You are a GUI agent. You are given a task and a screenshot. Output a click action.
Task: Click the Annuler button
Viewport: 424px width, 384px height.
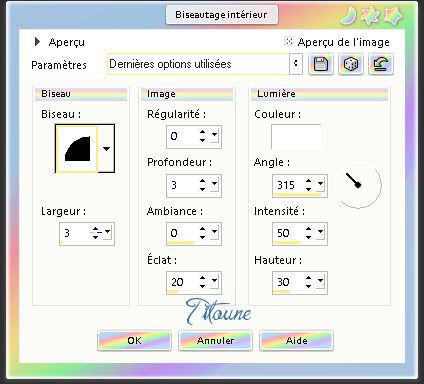[215, 341]
